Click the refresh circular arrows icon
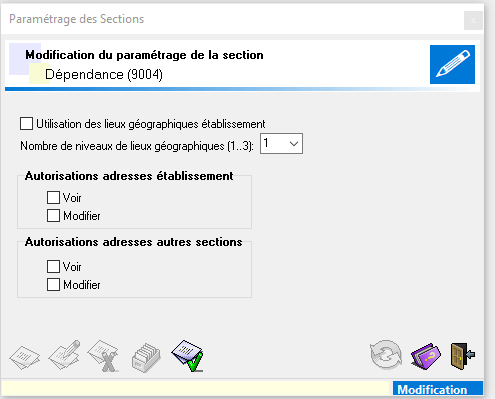The width and height of the screenshot is (495, 399). click(386, 355)
